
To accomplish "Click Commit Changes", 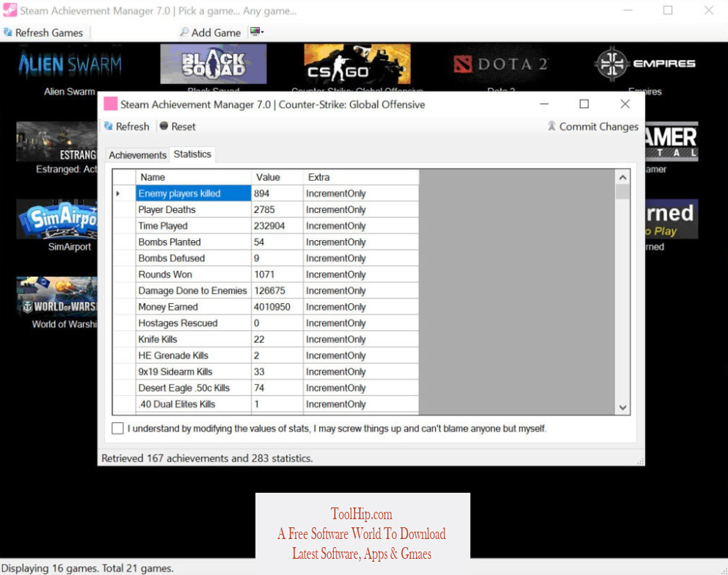I will tap(593, 126).
